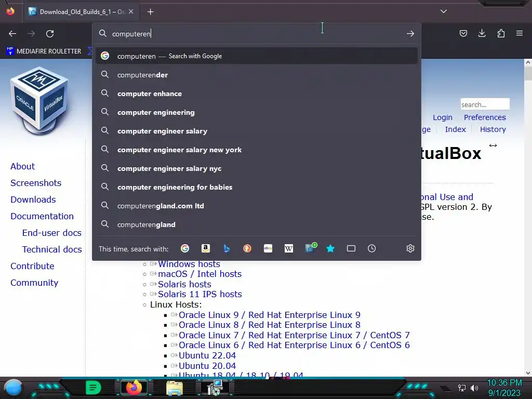
Task: Open the Contribute link
Action: click(x=32, y=266)
